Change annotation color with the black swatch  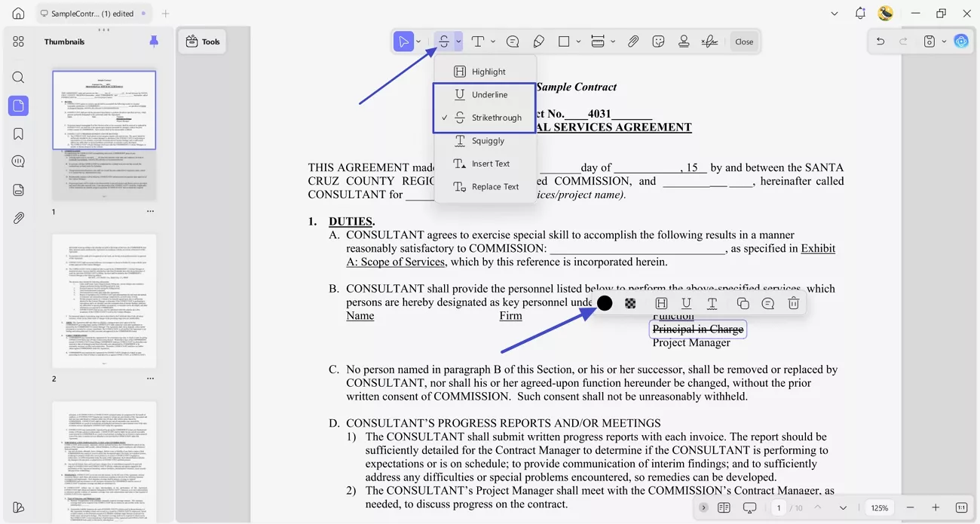pyautogui.click(x=604, y=303)
